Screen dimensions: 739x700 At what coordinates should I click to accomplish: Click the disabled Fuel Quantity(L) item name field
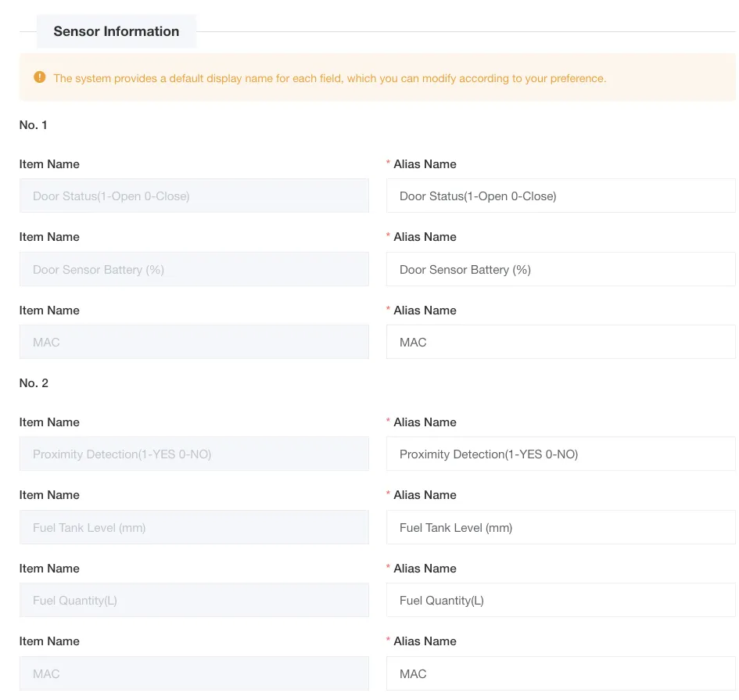[194, 601]
